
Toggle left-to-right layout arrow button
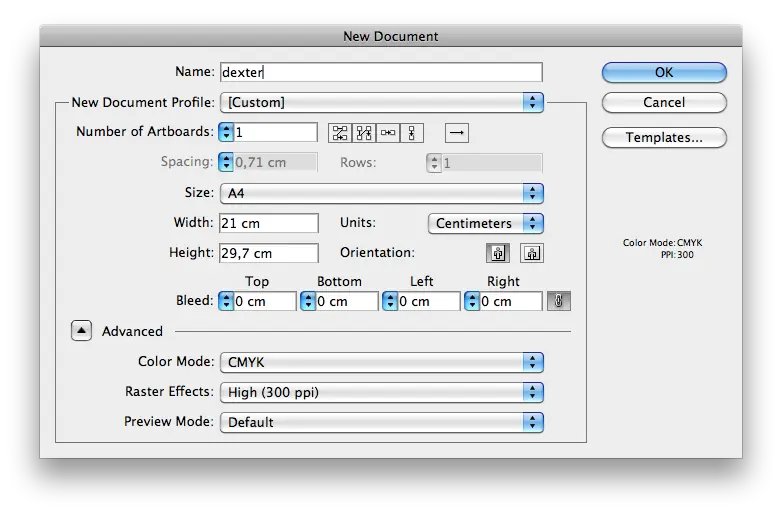(x=457, y=133)
